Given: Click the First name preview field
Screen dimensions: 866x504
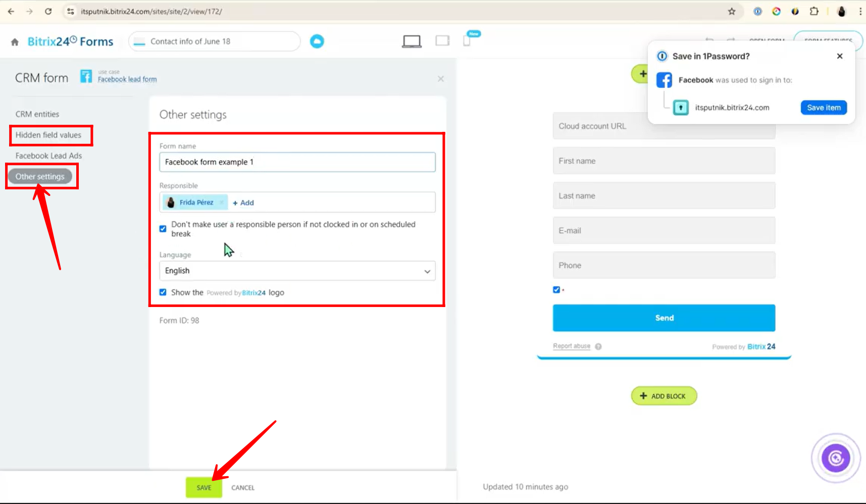Looking at the screenshot, I should (x=664, y=161).
